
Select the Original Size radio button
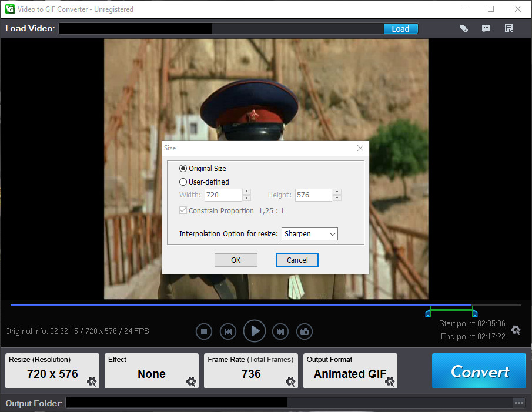(183, 169)
